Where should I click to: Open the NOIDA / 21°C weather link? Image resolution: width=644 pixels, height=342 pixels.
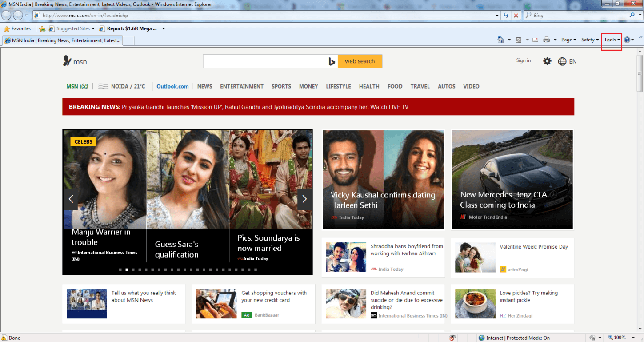tap(122, 86)
